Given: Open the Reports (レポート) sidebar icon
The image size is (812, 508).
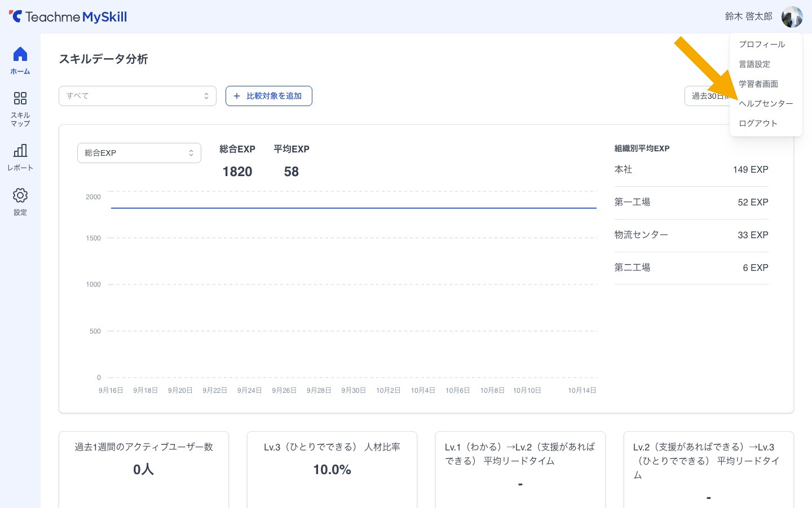Looking at the screenshot, I should (20, 157).
